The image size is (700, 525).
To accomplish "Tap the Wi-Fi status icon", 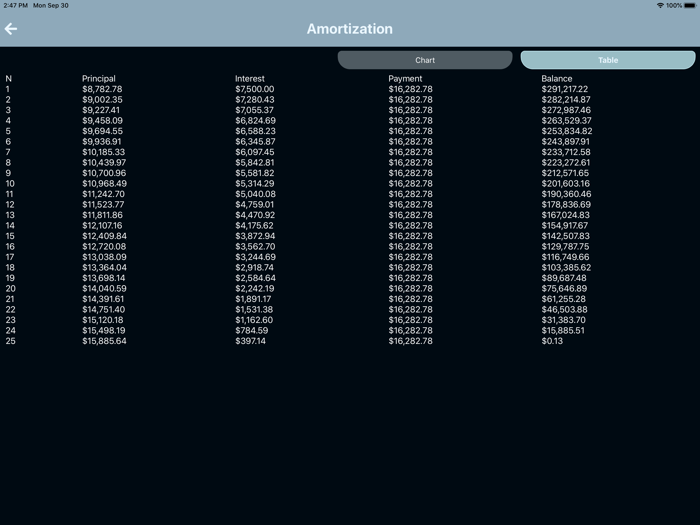I will [x=660, y=5].
